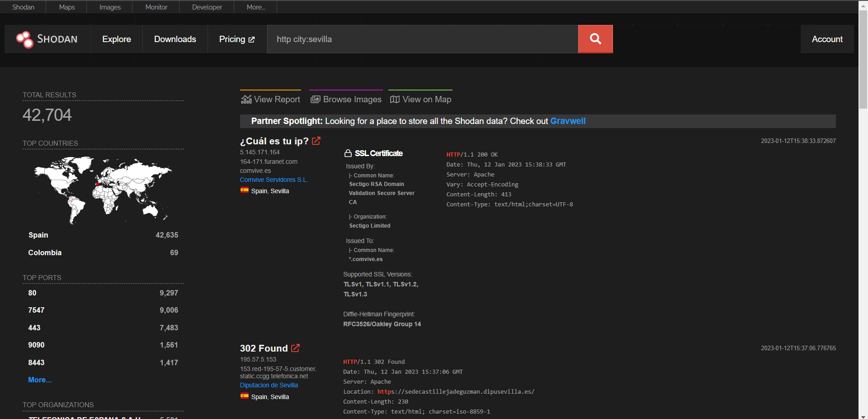Click the world map of top countries

pos(103,190)
